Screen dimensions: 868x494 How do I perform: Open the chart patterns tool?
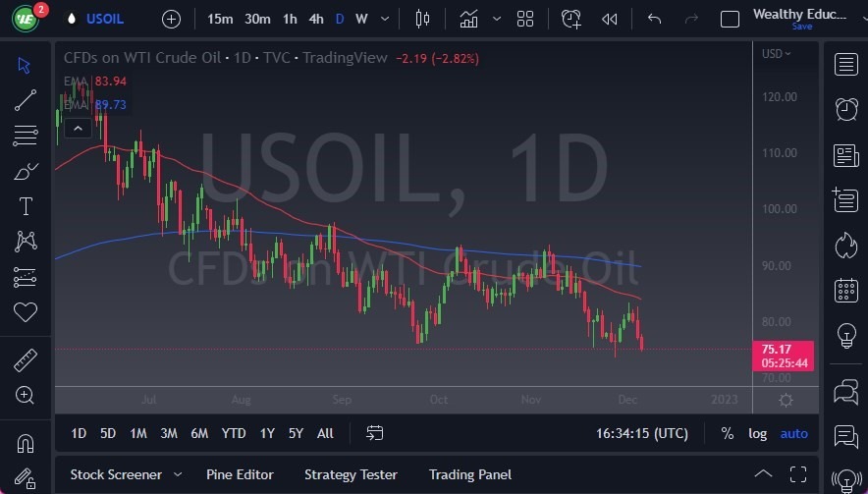pyautogui.click(x=26, y=242)
